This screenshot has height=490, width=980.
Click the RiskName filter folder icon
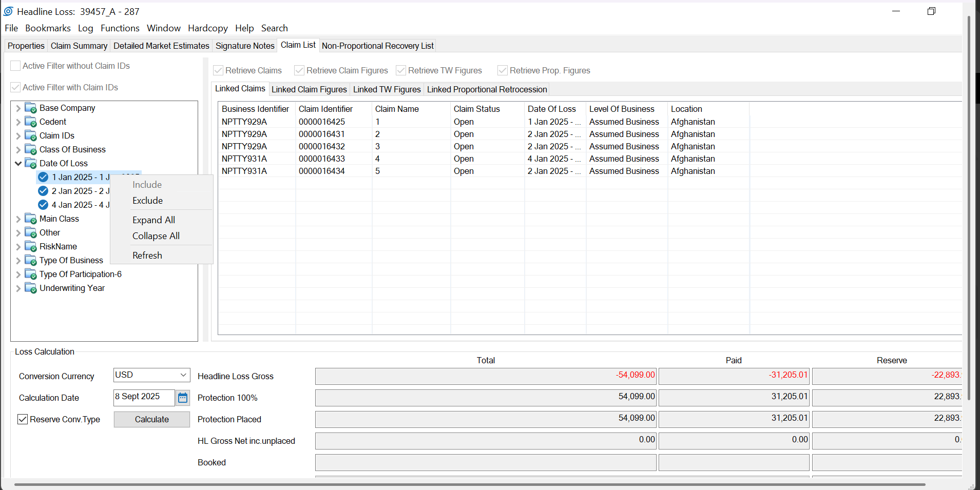tap(31, 247)
